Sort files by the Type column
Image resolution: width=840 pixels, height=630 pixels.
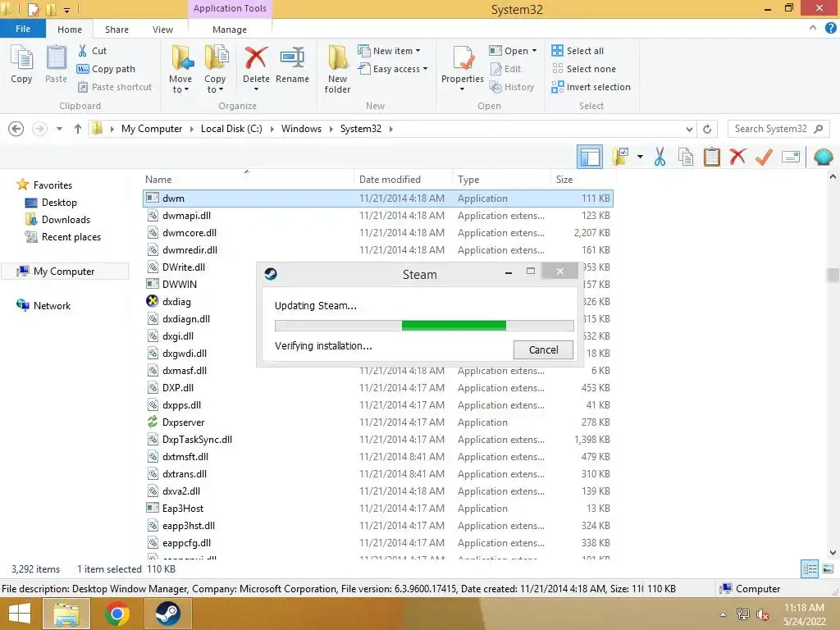point(501,180)
